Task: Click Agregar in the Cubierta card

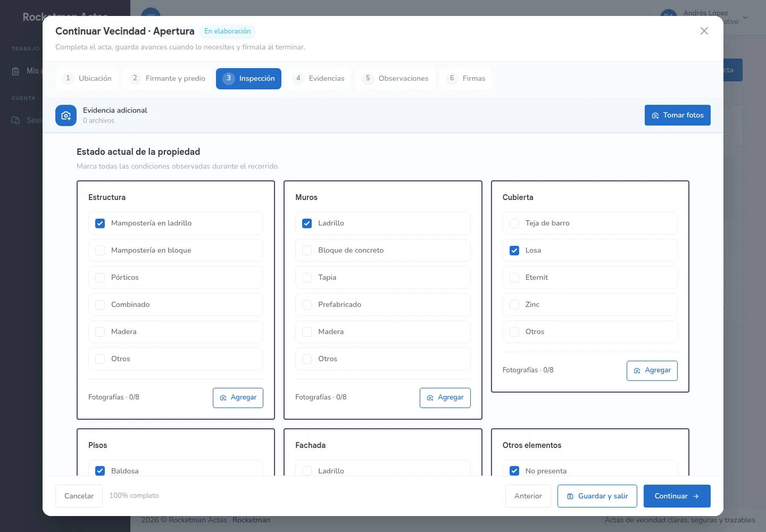Action: 652,371
